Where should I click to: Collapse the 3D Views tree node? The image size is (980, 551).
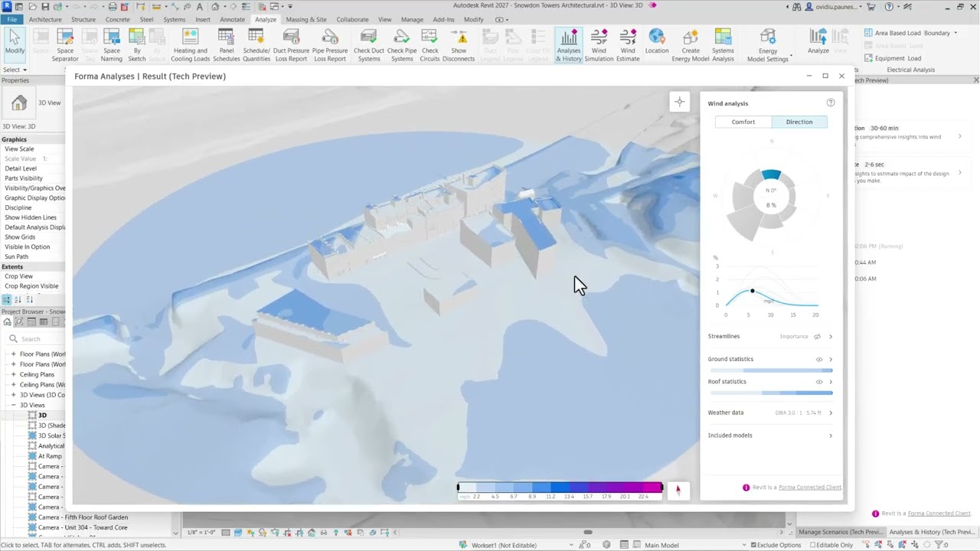[x=13, y=405]
